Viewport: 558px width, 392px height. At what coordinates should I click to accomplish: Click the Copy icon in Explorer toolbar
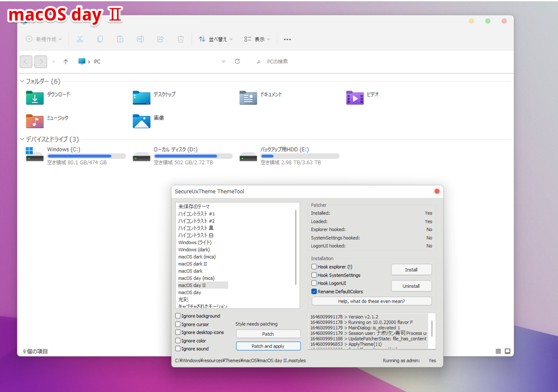[x=100, y=39]
